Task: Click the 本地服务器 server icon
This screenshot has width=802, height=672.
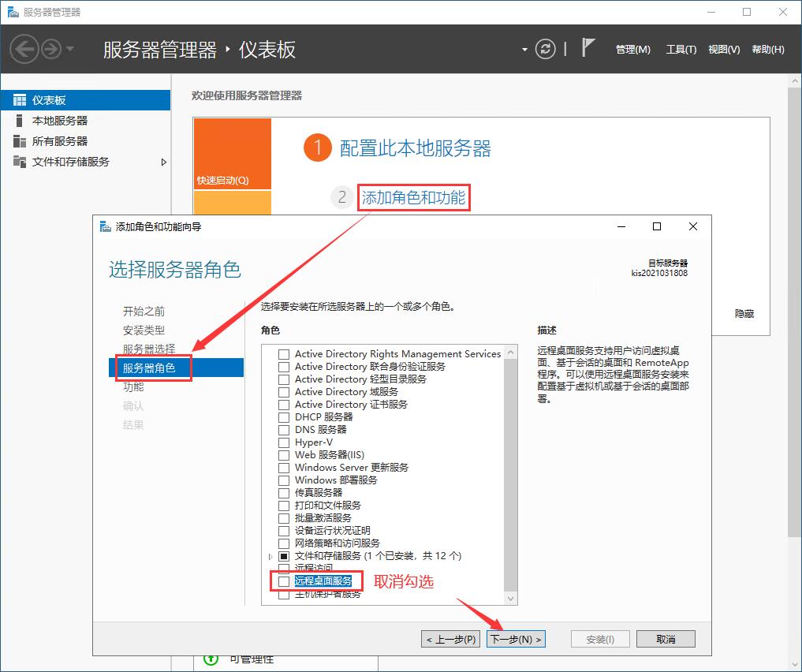Action: (x=20, y=121)
